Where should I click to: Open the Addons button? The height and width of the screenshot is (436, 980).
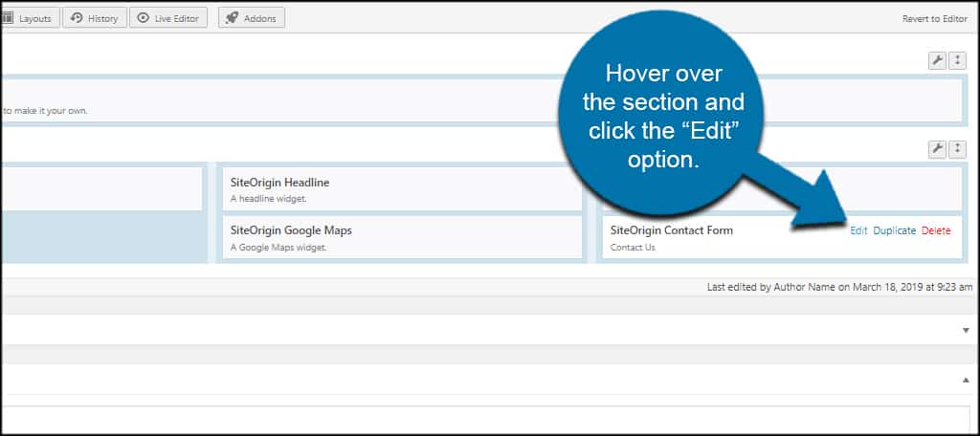click(252, 18)
